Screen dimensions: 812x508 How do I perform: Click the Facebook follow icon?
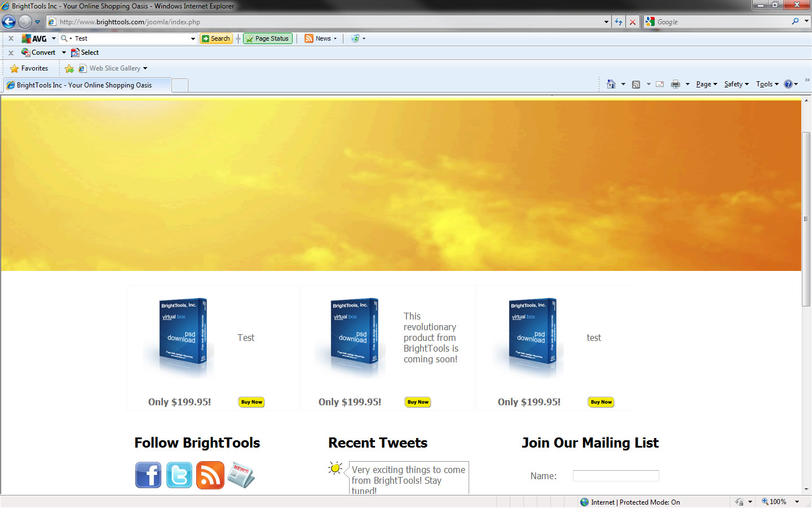pyautogui.click(x=148, y=475)
